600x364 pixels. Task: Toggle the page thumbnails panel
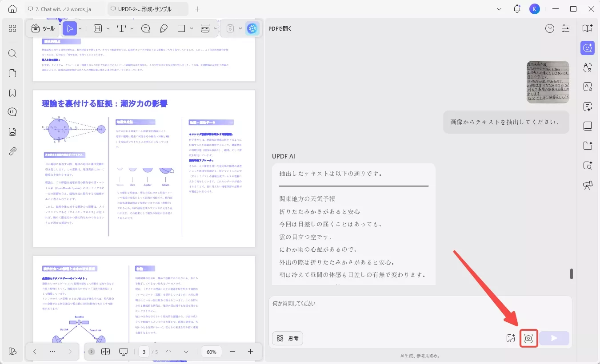point(106,351)
